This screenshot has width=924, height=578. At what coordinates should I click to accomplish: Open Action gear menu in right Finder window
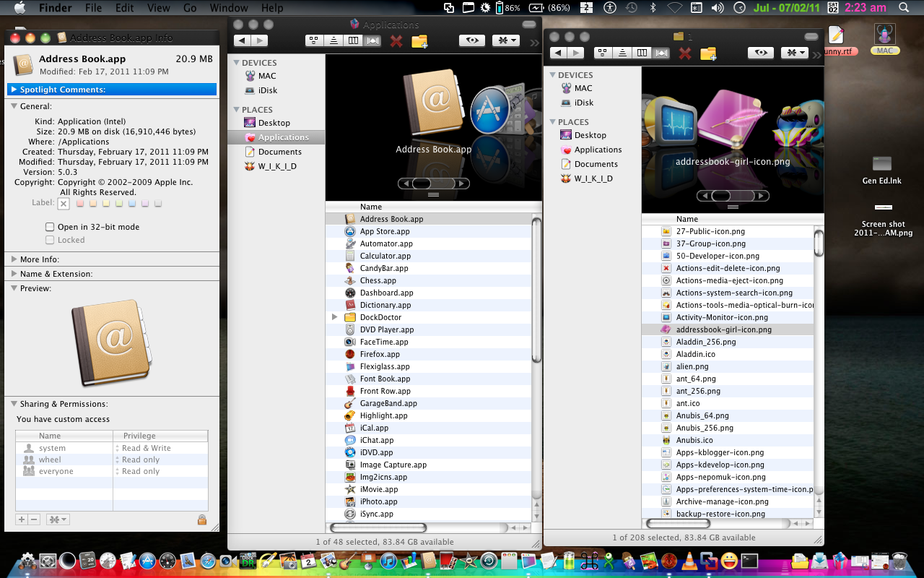tap(794, 53)
